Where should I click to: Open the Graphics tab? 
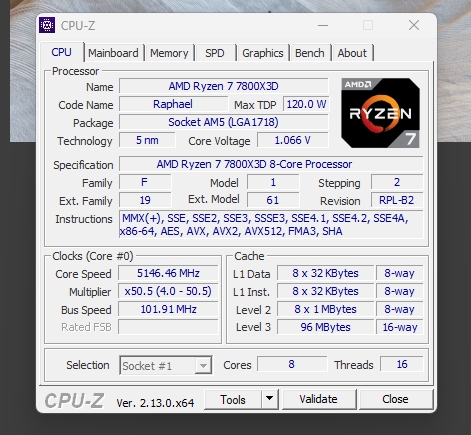pos(263,53)
